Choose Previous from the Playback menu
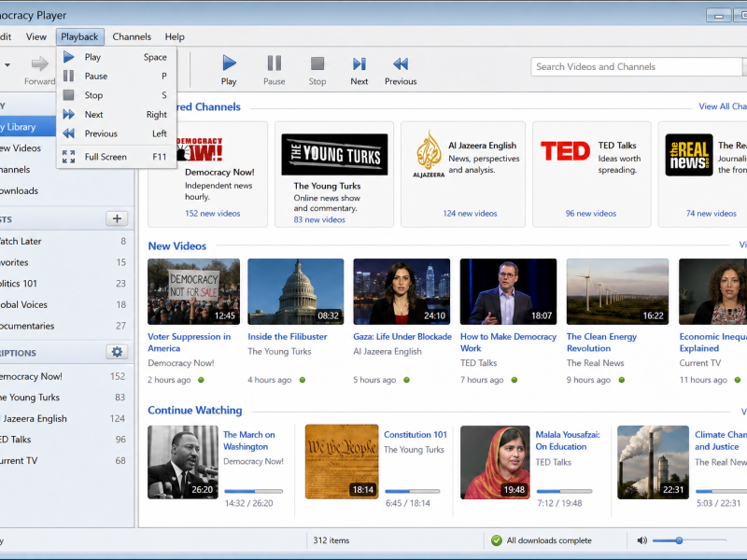Image resolution: width=747 pixels, height=560 pixels. (x=116, y=133)
